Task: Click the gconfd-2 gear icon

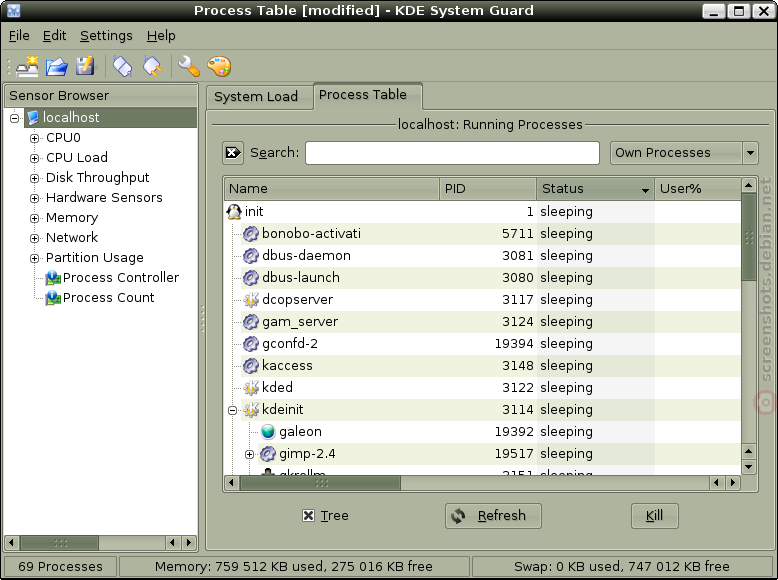Action: coord(251,343)
